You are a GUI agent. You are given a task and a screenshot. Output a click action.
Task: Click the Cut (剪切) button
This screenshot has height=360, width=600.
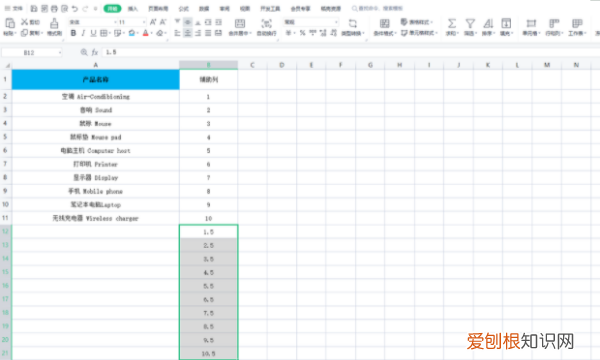point(30,22)
